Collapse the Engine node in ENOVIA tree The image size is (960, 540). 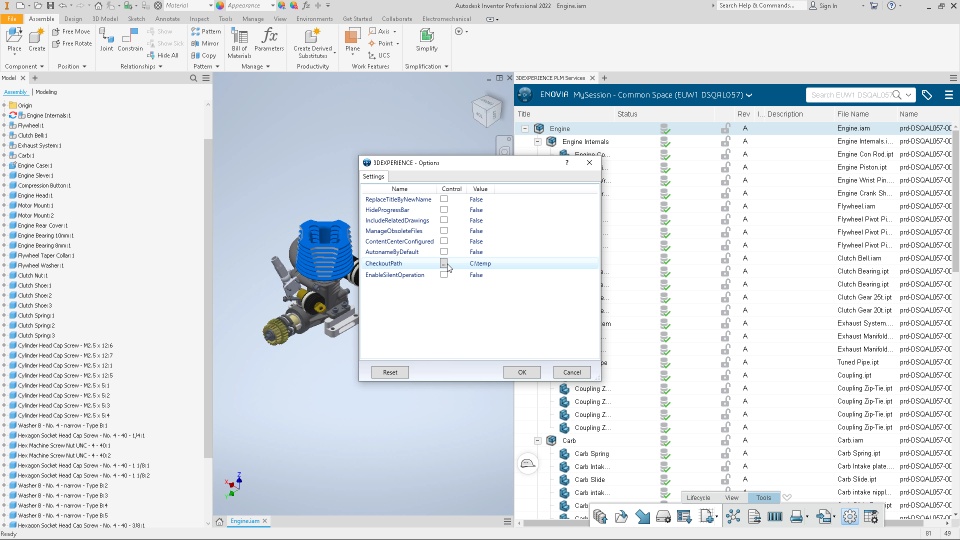click(525, 129)
